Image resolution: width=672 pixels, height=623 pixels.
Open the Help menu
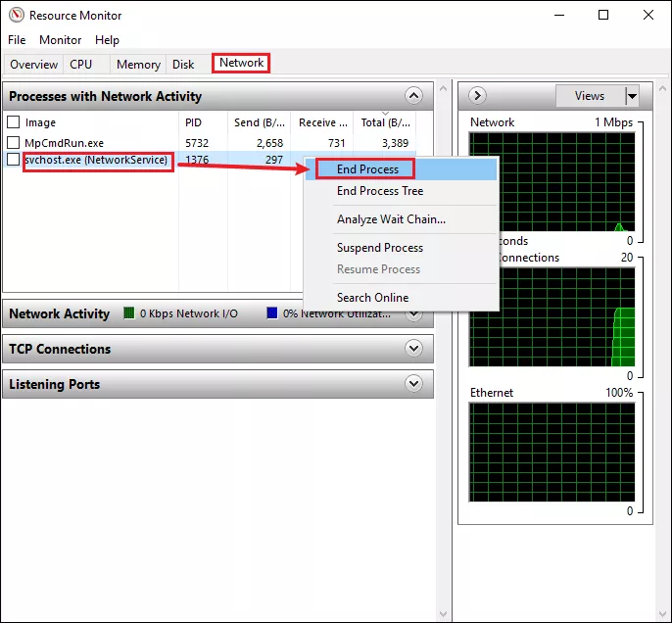107,40
